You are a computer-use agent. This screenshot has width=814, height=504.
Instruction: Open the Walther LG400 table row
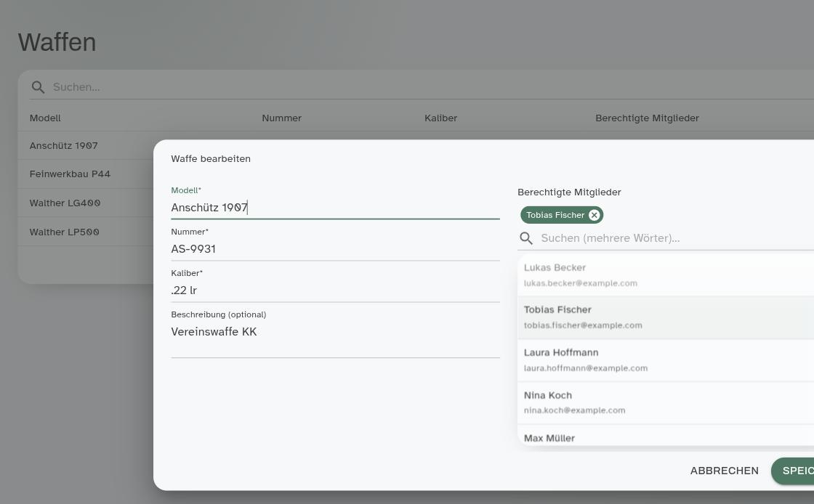point(86,203)
